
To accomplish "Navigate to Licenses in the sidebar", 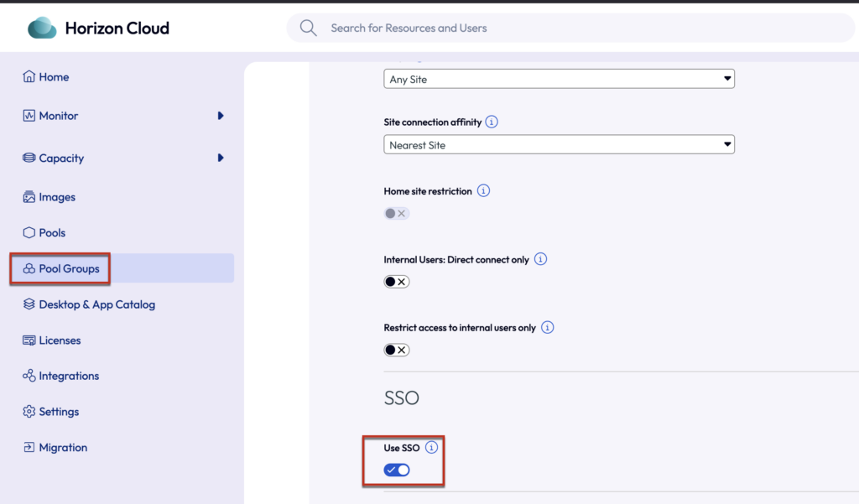I will click(60, 340).
